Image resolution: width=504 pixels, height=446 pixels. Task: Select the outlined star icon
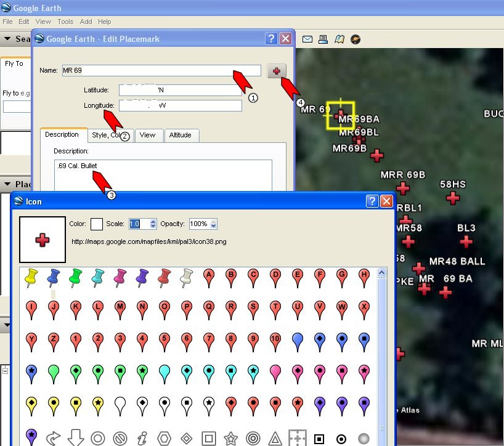point(231,438)
